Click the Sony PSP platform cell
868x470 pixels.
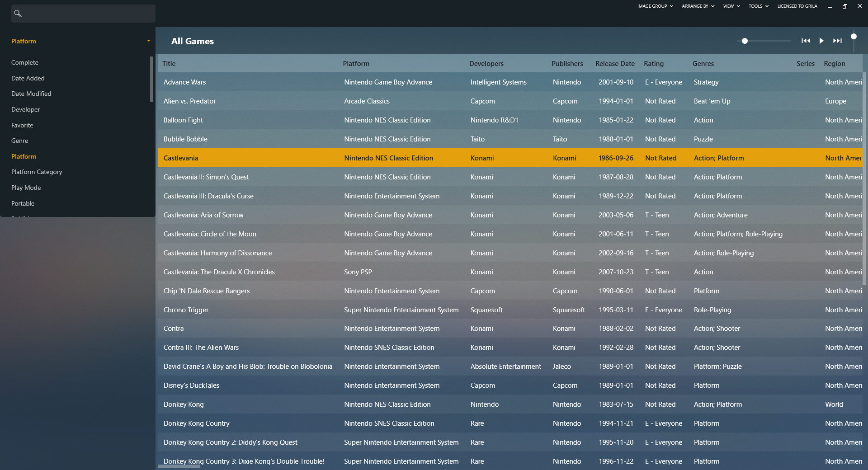click(358, 272)
